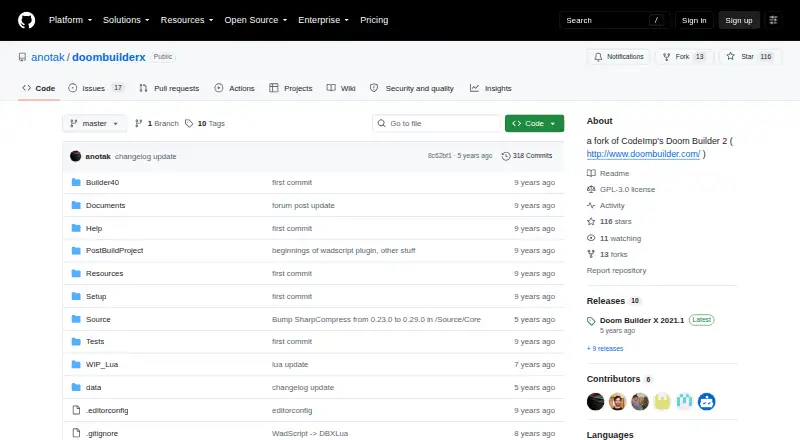Click the last blue bot contributor avatar
Image resolution: width=800 pixels, height=440 pixels.
tap(707, 402)
